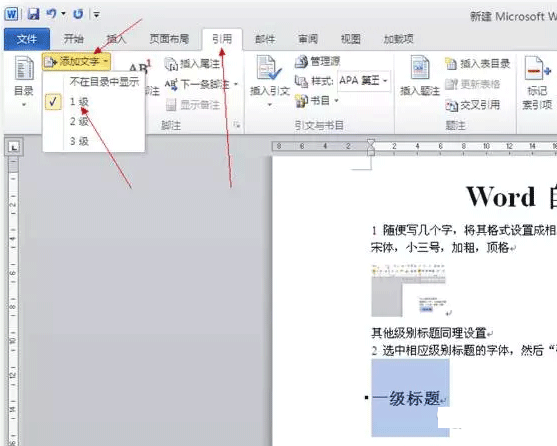557x446 pixels.
Task: Click the Save icon in quick access toolbar
Action: coord(33,14)
